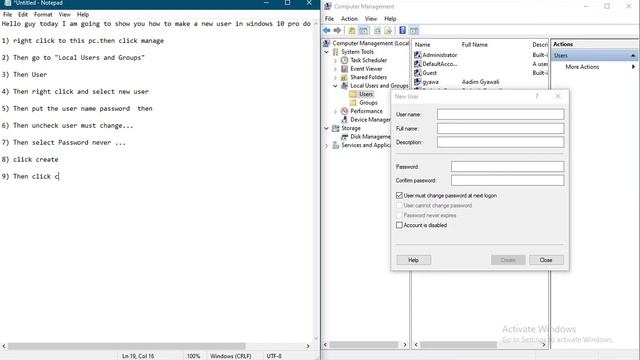Screen dimensions: 640x360
Task: Click the Forward arrow in Computer Management toolbar
Action: (x=337, y=31)
